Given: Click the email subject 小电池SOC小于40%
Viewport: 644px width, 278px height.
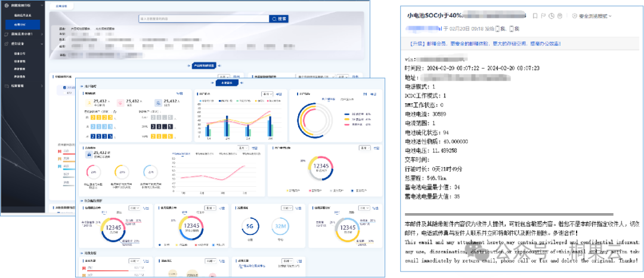Looking at the screenshot, I should point(435,16).
